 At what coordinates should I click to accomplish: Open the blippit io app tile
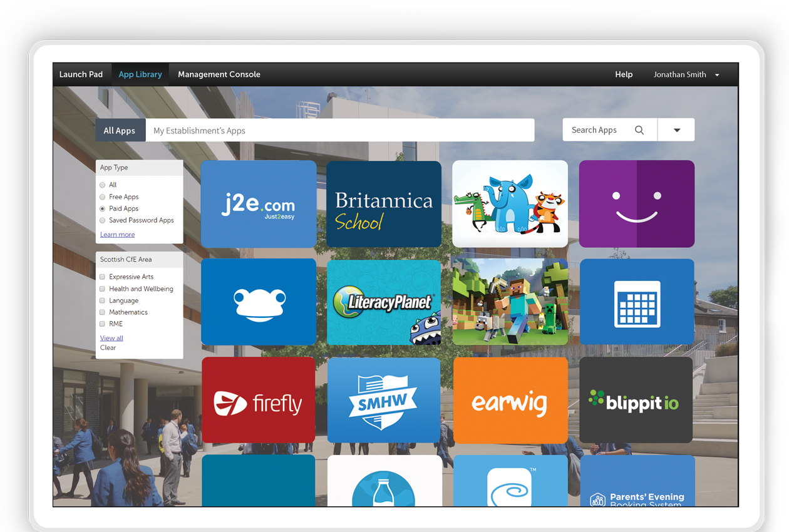point(636,400)
